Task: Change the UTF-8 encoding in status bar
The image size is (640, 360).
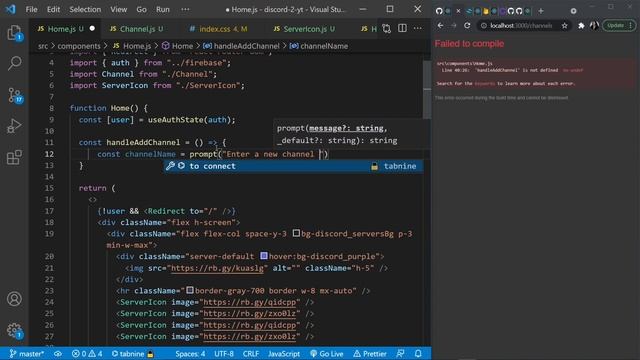Action: tap(224, 354)
